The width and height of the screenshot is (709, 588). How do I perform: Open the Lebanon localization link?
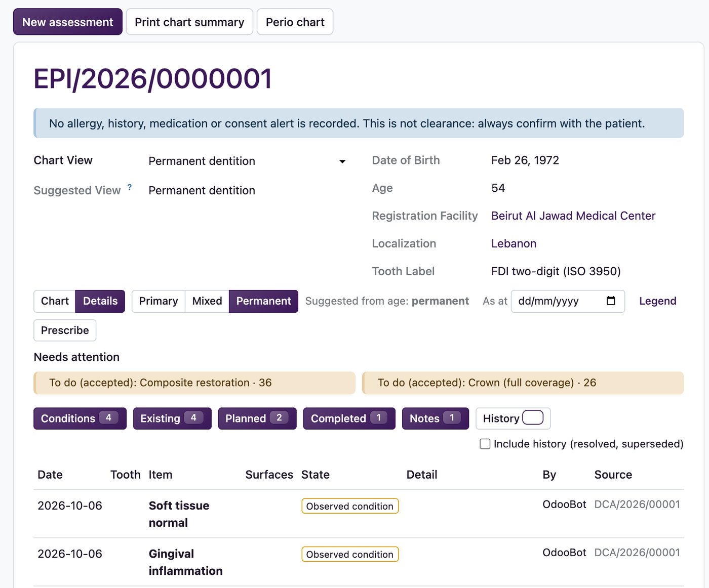[514, 244]
